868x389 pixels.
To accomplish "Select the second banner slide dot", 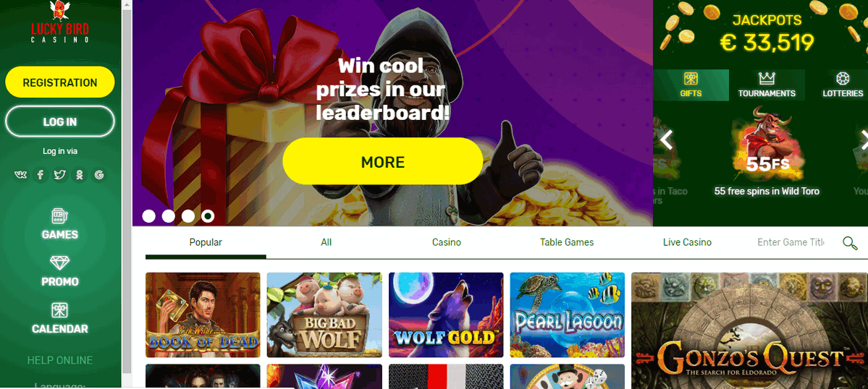I will 168,216.
